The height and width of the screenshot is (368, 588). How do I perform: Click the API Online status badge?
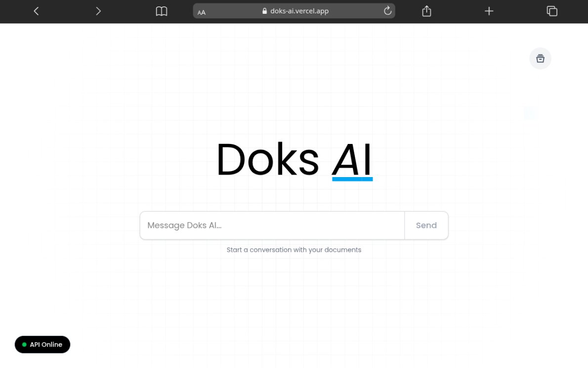click(x=42, y=344)
